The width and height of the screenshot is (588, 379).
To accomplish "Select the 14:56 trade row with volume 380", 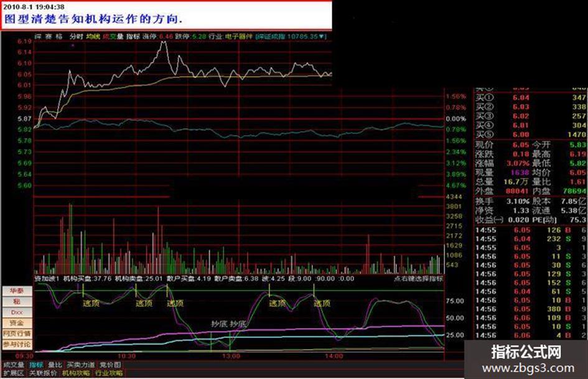I will click(531, 309).
